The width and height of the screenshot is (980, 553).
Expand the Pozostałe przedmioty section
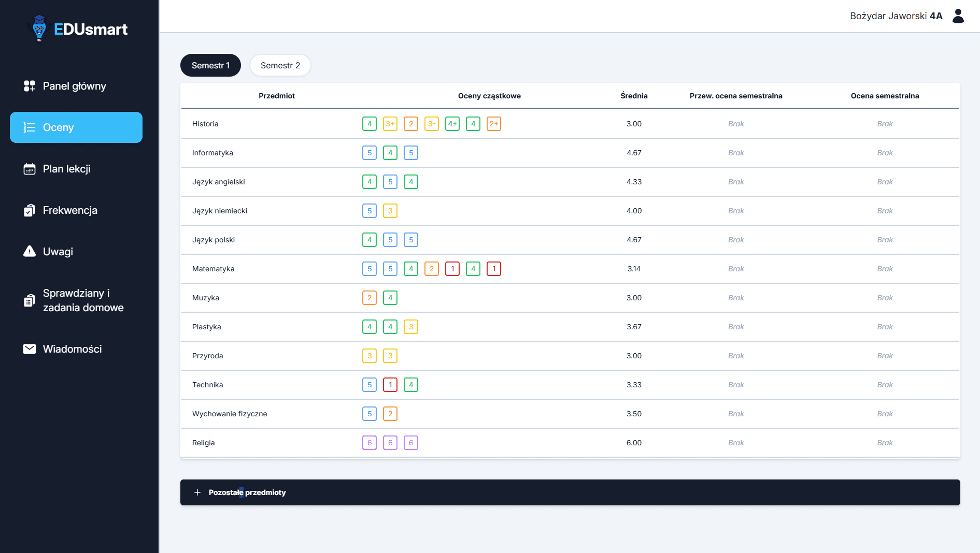(570, 492)
